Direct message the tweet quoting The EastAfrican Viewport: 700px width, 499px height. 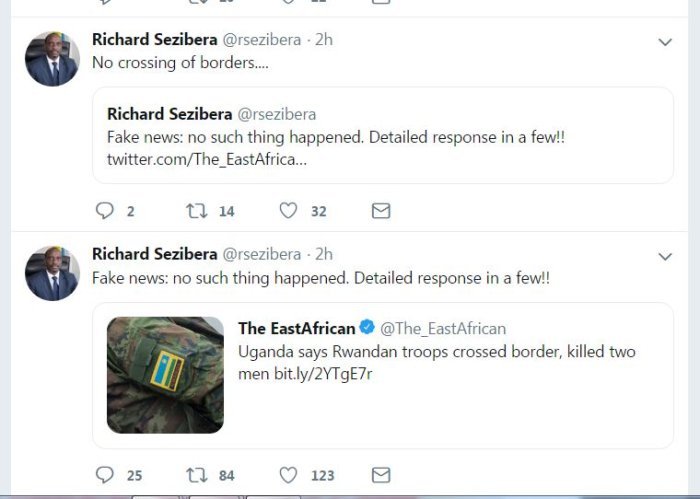[380, 475]
